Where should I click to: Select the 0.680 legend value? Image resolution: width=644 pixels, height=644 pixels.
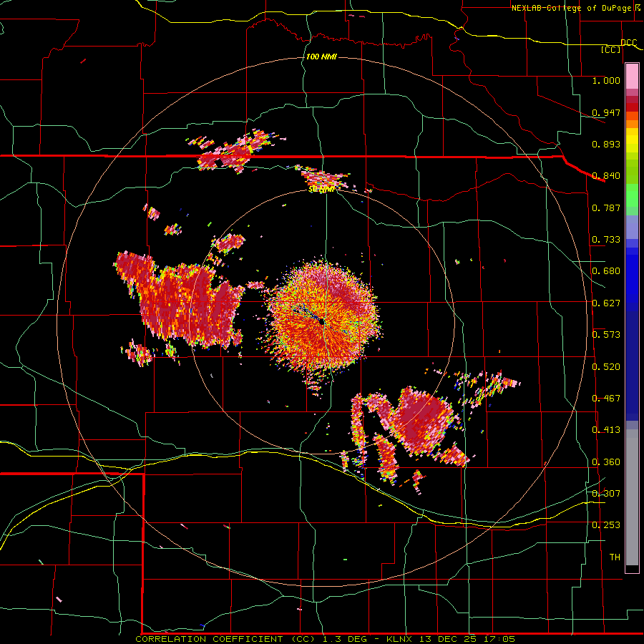pyautogui.click(x=606, y=271)
